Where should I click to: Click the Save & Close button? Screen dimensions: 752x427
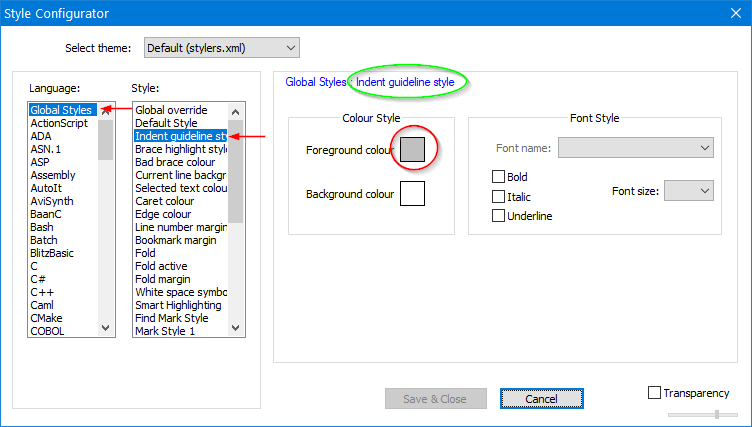pos(435,399)
